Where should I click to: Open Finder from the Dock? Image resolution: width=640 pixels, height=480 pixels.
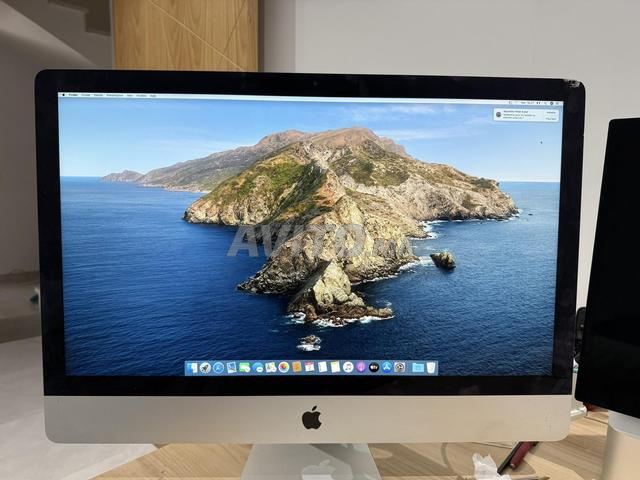192,367
